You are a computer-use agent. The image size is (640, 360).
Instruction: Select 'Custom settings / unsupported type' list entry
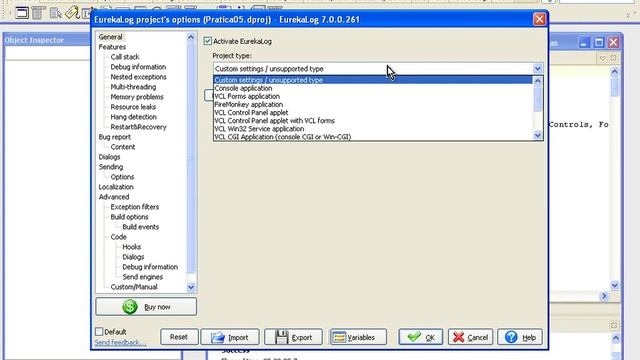(373, 80)
